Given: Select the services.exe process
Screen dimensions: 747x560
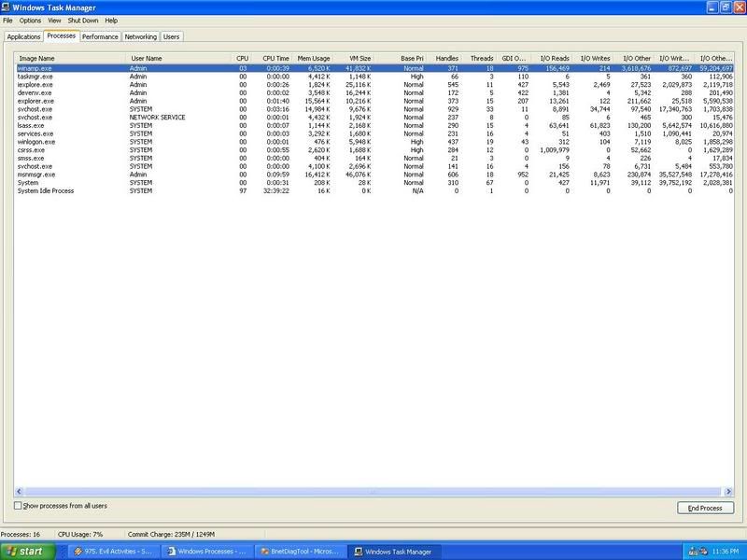Looking at the screenshot, I should coord(374,133).
